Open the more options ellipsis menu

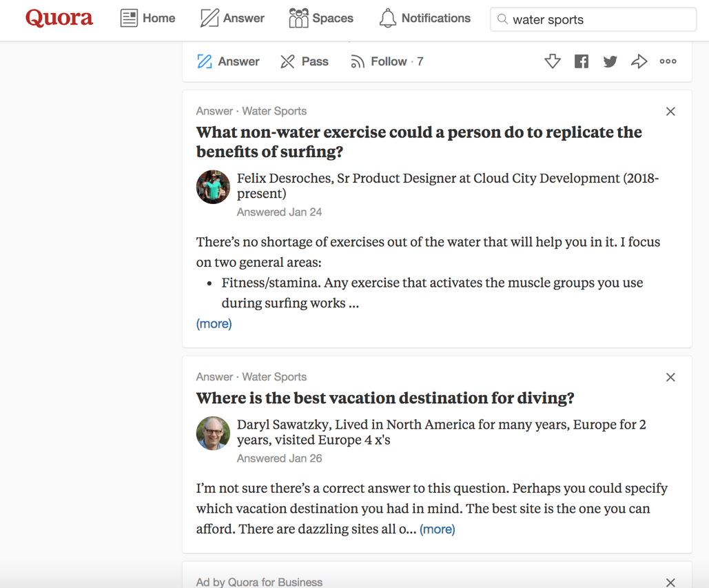668,61
